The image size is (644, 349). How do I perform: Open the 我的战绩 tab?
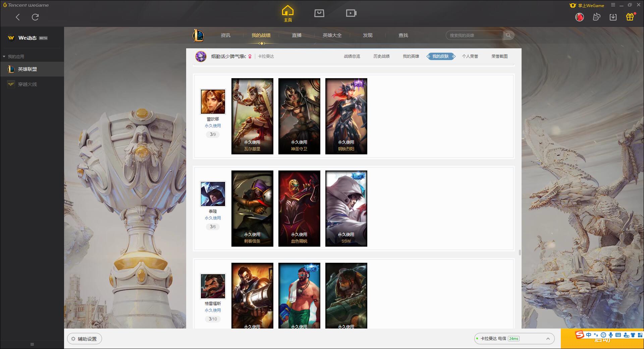pos(261,35)
